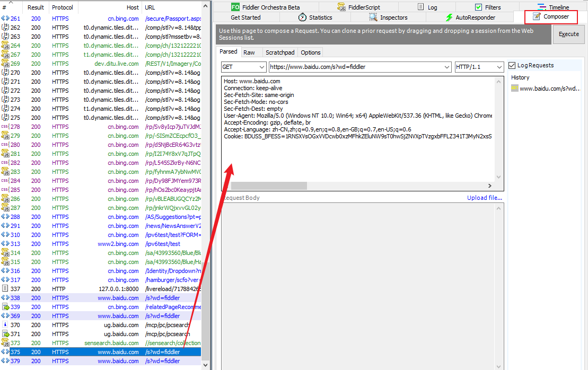Select the Raw tab in Composer
The image size is (588, 370).
tap(249, 52)
